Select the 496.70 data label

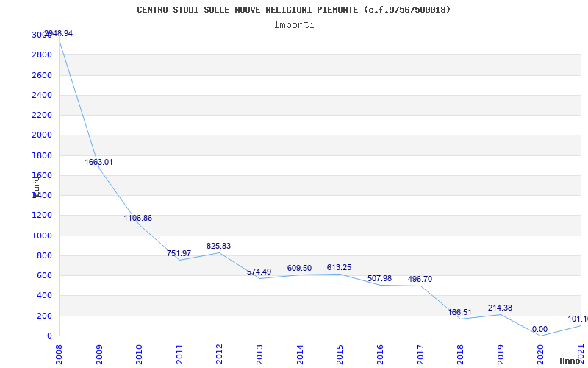tap(420, 279)
